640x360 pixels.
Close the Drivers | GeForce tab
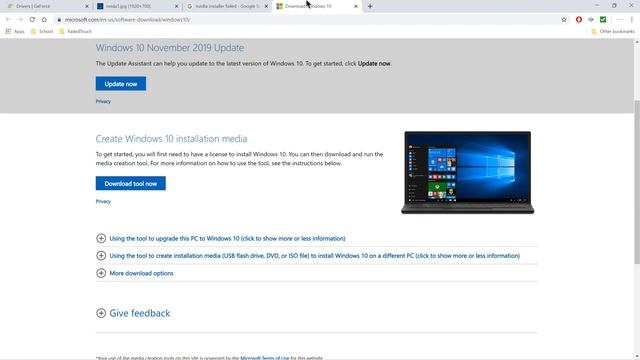pos(87,7)
